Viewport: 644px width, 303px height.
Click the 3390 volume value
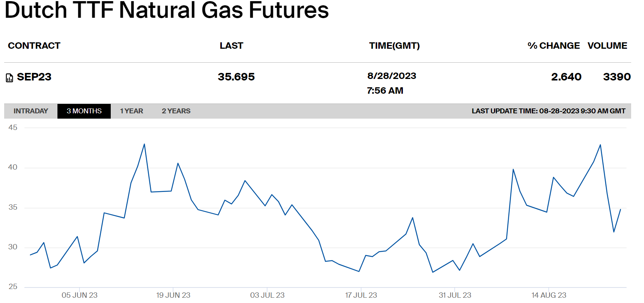pos(616,77)
